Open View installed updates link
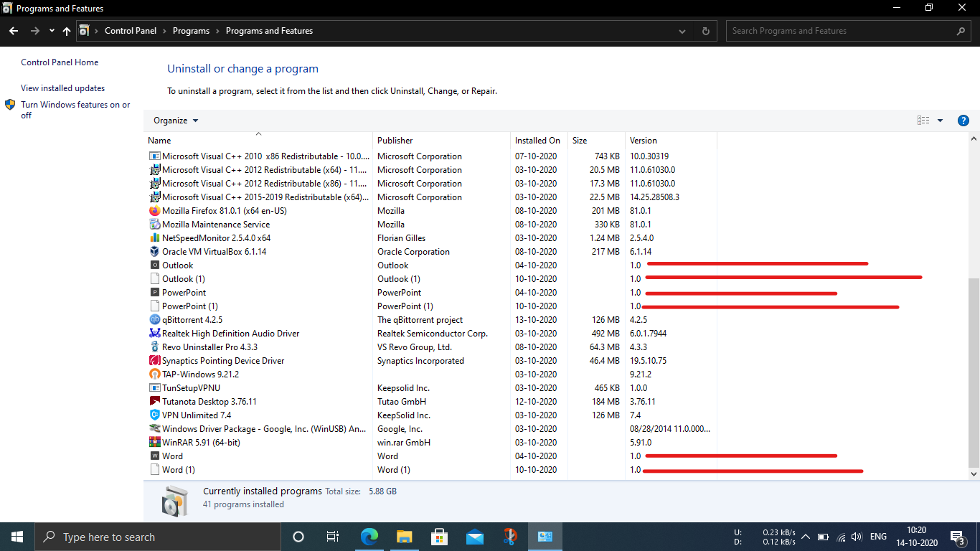Viewport: 980px width, 551px height. click(62, 88)
